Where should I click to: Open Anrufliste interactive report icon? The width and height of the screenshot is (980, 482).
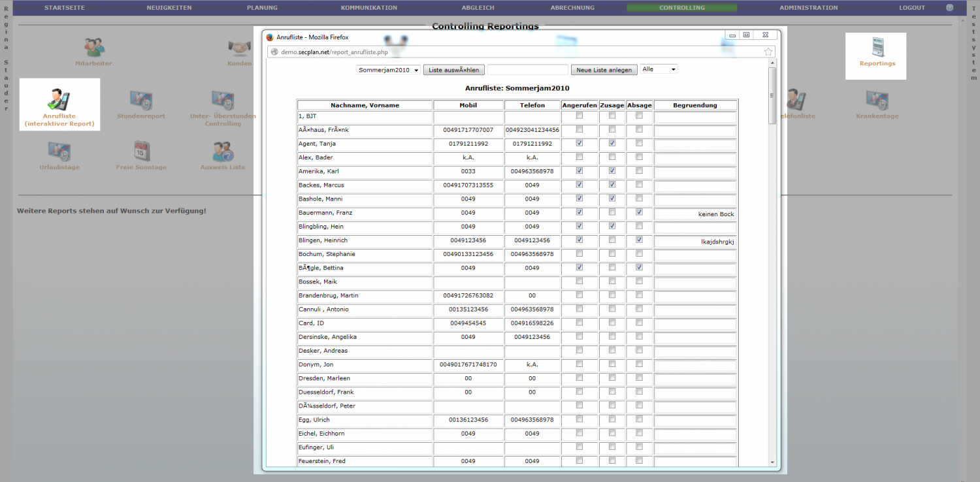click(x=59, y=100)
